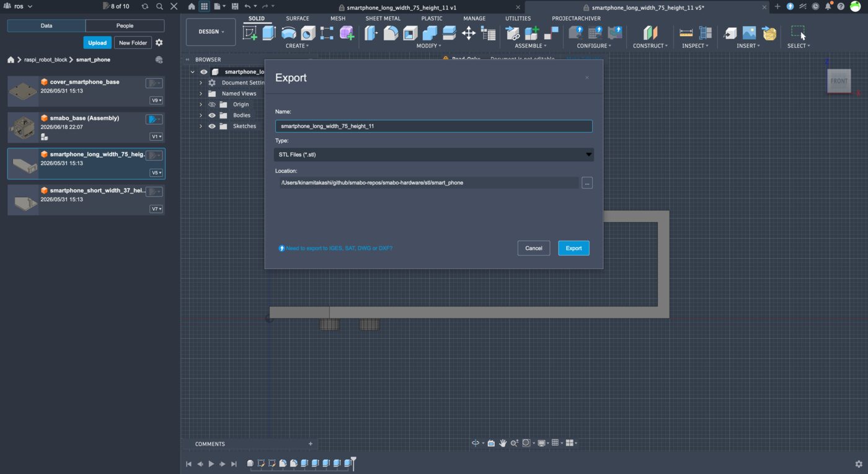Open the Orbit navigation tool
This screenshot has width=868, height=474.
pyautogui.click(x=476, y=443)
